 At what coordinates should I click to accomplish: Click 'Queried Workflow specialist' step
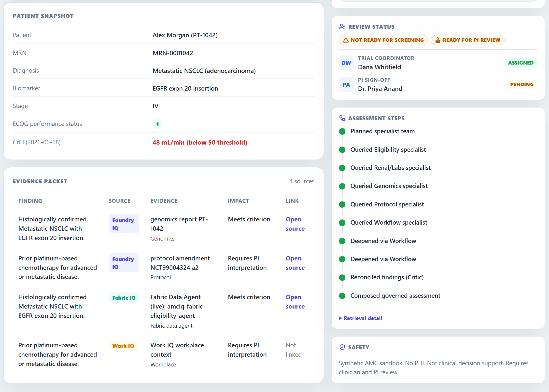tap(389, 222)
